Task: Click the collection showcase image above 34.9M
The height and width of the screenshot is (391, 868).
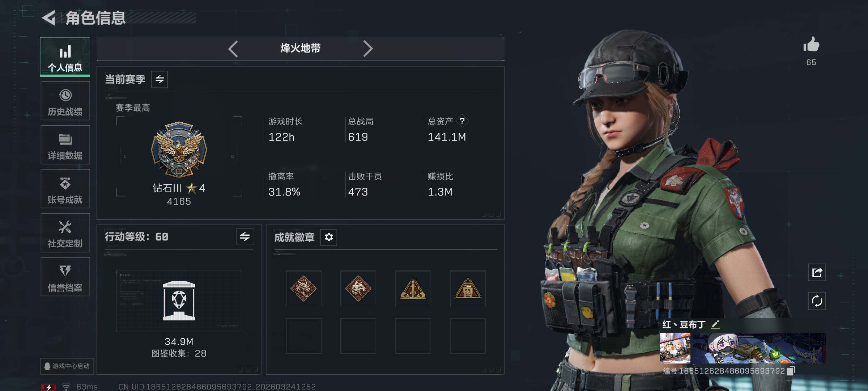Action: pos(179,301)
